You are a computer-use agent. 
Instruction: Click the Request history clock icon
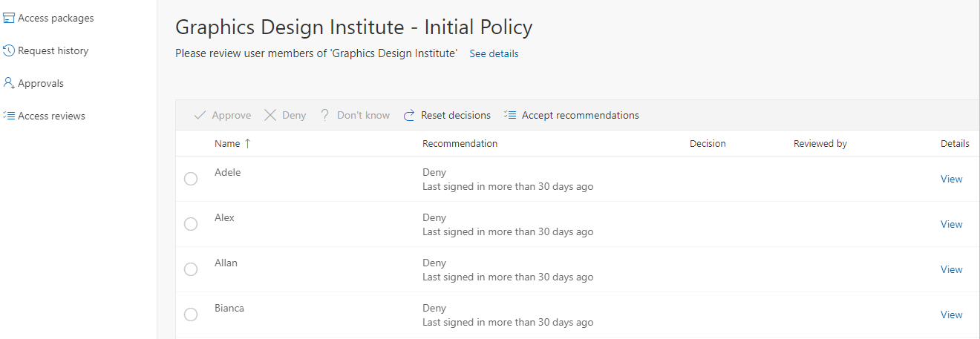pos(9,50)
